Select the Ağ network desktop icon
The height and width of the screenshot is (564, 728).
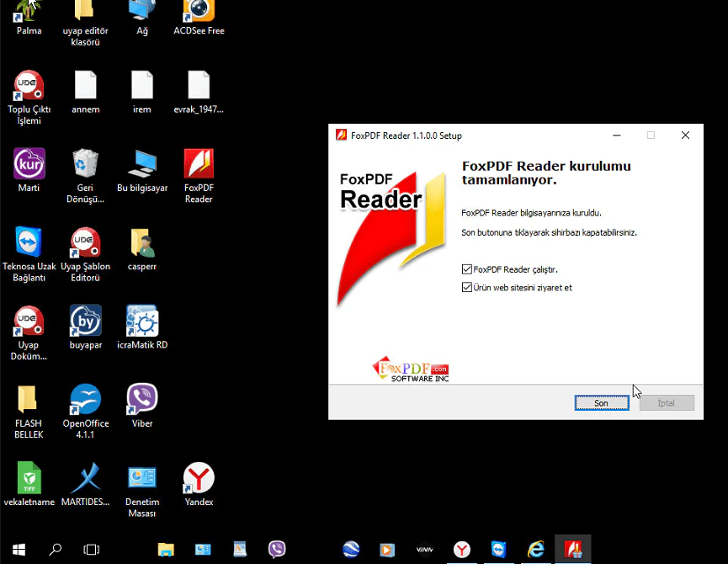pyautogui.click(x=142, y=18)
